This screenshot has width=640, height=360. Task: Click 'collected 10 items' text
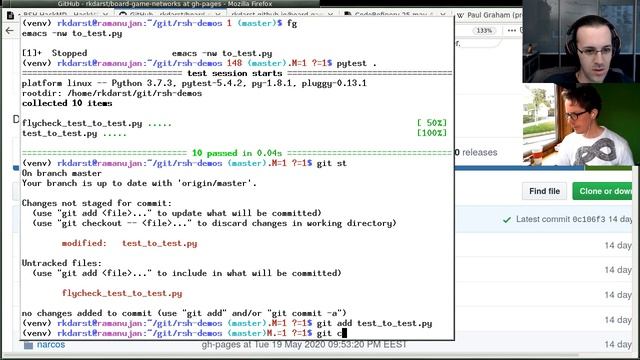pyautogui.click(x=67, y=103)
